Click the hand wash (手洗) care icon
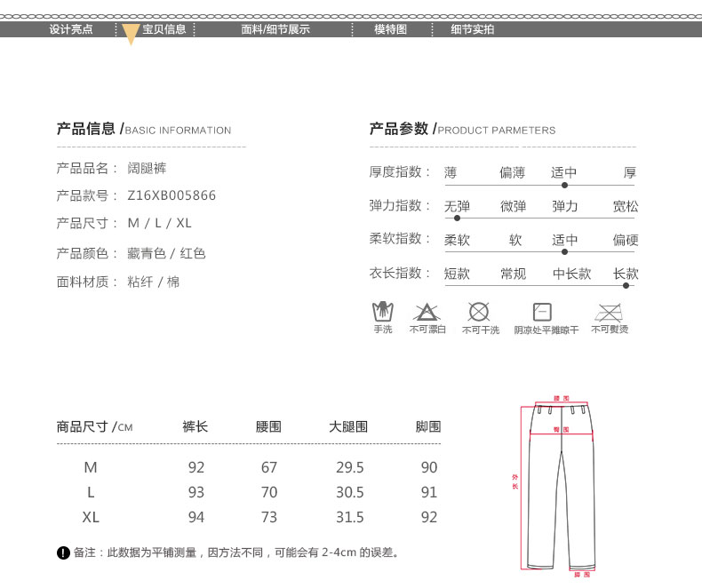The width and height of the screenshot is (702, 588). (x=382, y=312)
